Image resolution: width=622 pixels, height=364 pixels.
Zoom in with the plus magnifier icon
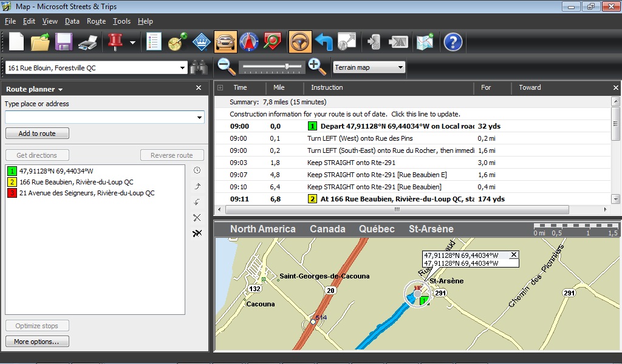[x=317, y=67]
